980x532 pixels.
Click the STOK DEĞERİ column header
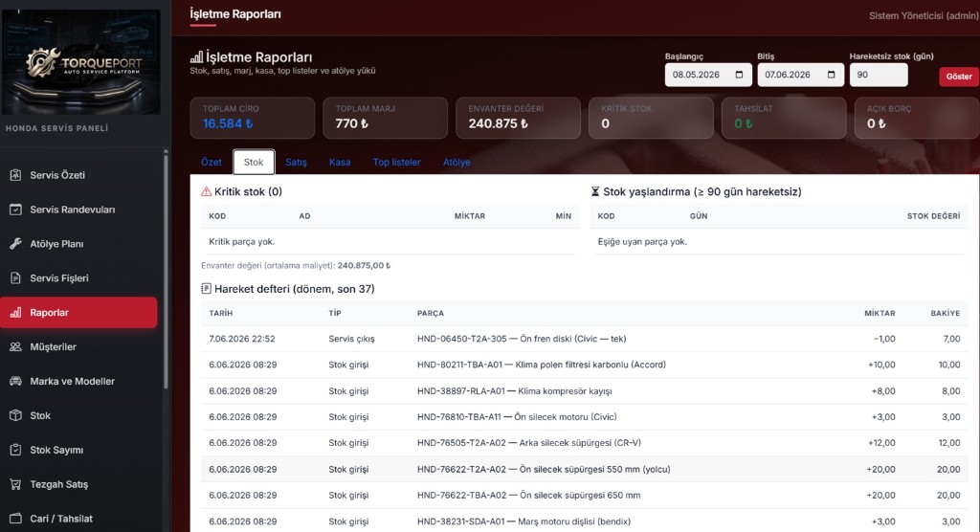click(934, 216)
